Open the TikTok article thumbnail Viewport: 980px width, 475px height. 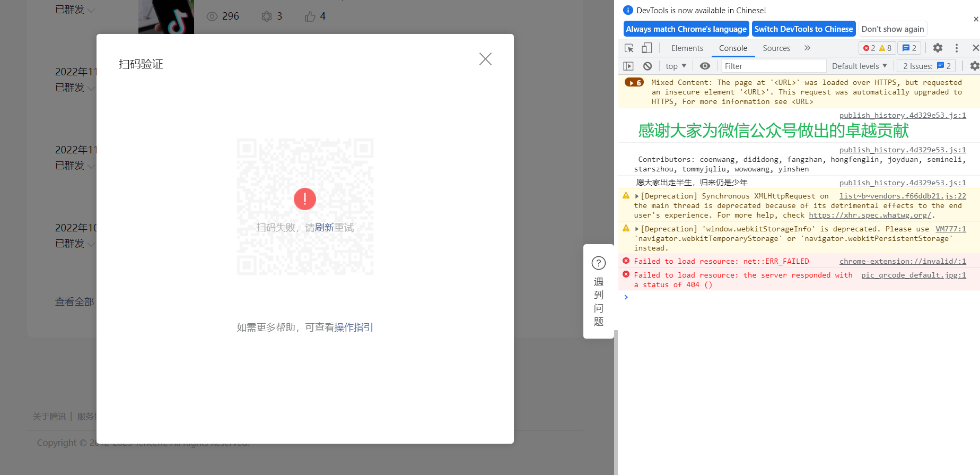pos(166,17)
